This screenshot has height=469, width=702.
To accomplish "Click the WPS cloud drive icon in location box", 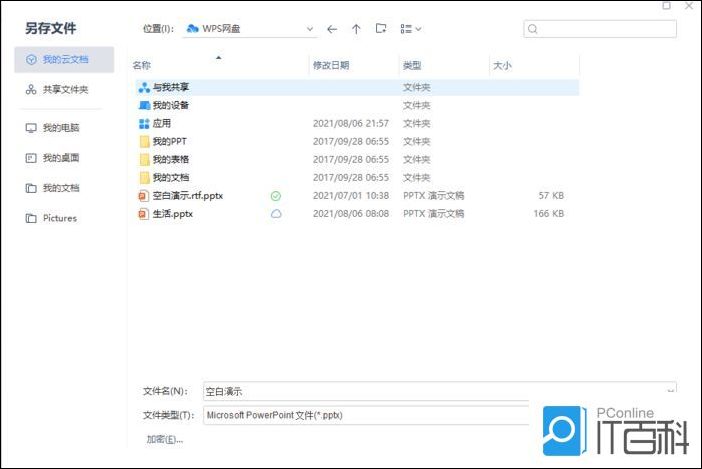I will pos(193,29).
